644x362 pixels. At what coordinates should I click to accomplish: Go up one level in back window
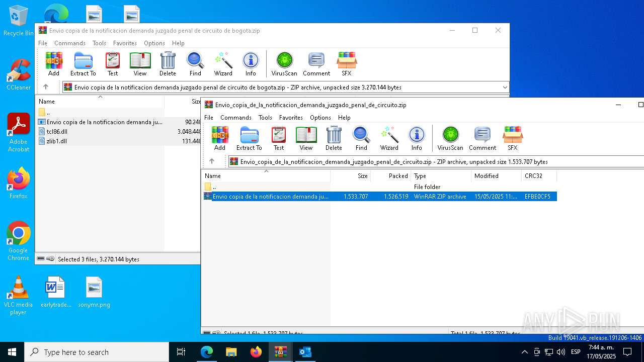(x=46, y=87)
